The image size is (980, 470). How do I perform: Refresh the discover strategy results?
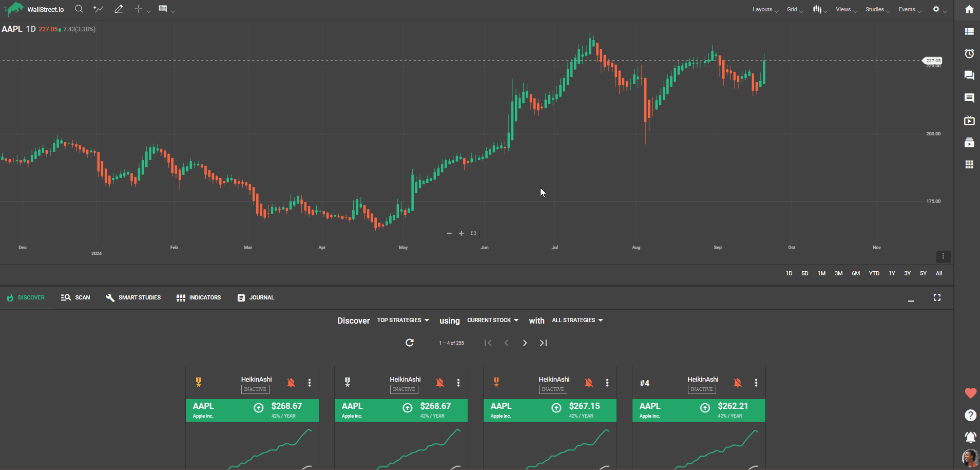click(410, 343)
